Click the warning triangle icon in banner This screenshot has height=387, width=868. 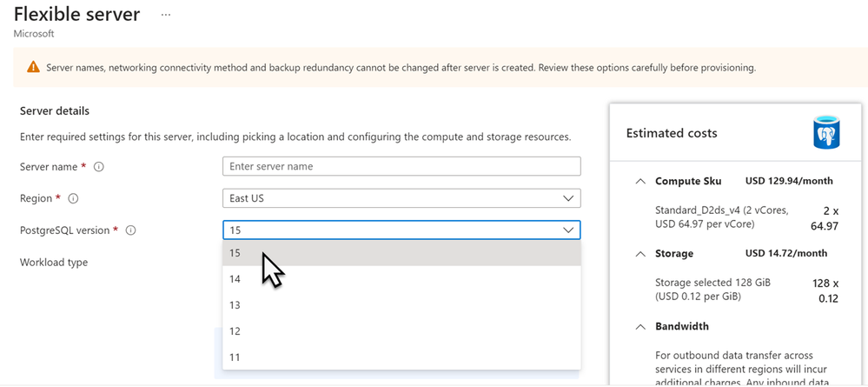[x=33, y=67]
